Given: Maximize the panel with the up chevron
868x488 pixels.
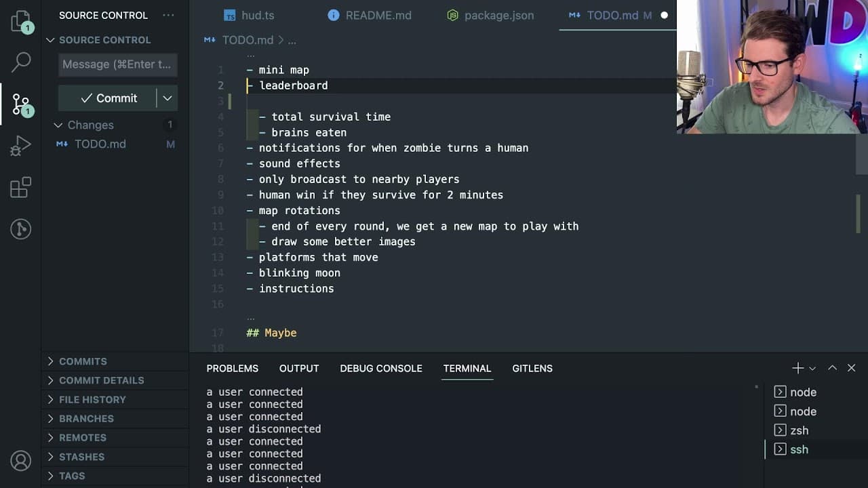Looking at the screenshot, I should 832,368.
